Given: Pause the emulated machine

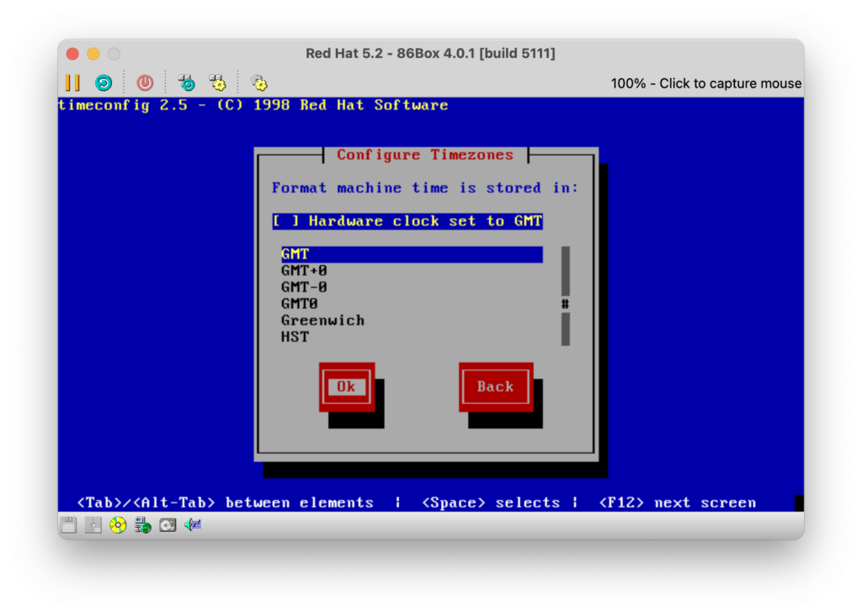Looking at the screenshot, I should [72, 83].
